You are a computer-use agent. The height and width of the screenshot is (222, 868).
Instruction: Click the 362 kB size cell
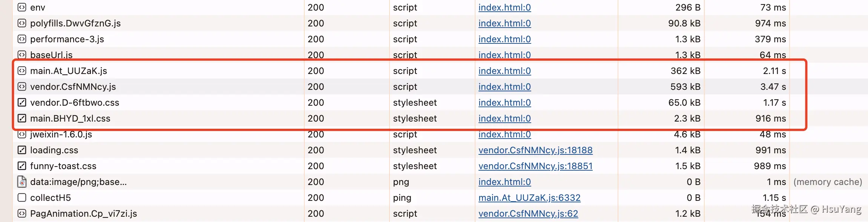coord(685,71)
